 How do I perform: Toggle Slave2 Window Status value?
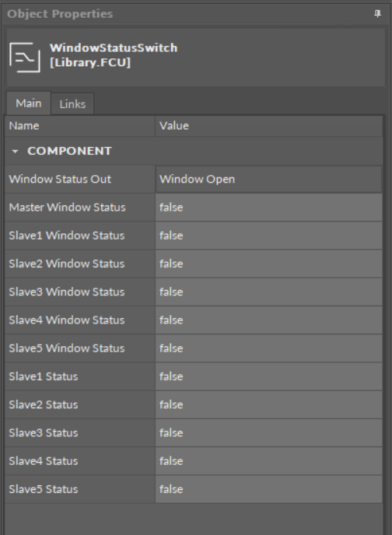[269, 264]
